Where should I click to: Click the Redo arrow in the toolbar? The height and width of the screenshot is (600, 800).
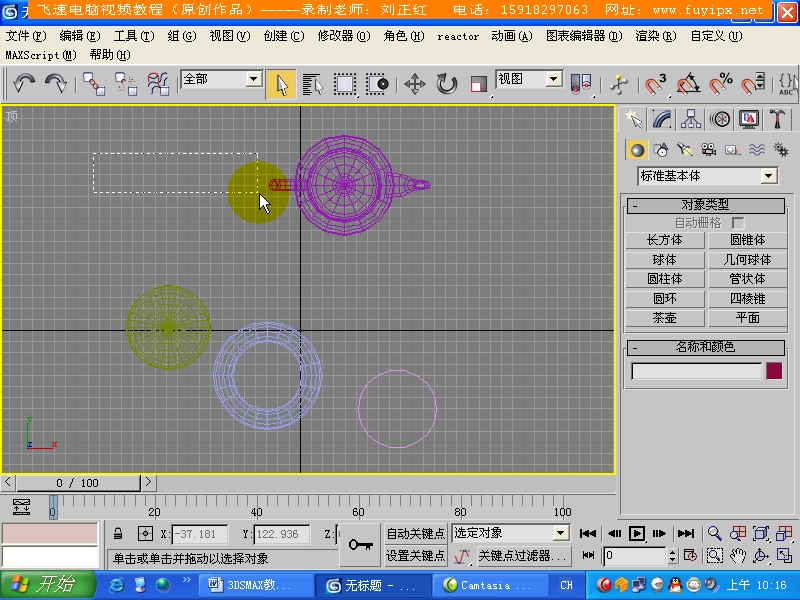[x=56, y=83]
